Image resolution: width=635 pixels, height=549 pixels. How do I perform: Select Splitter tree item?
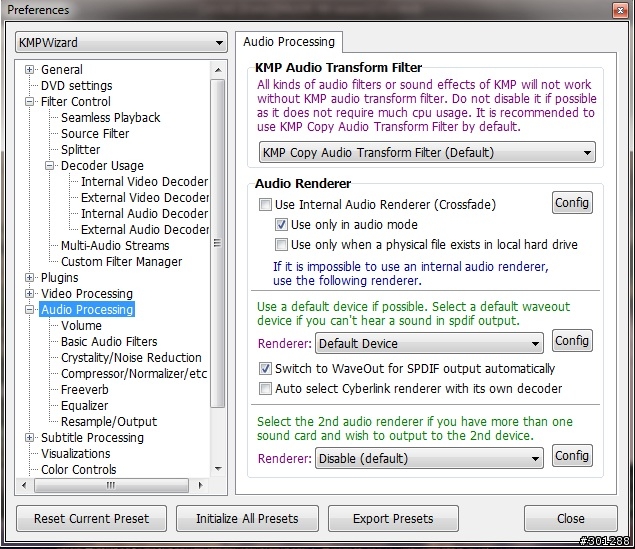click(x=81, y=150)
